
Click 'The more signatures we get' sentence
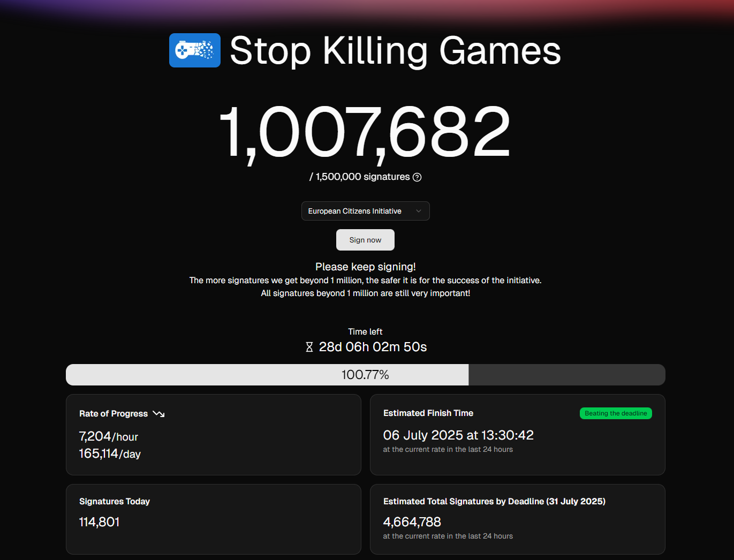click(x=366, y=280)
